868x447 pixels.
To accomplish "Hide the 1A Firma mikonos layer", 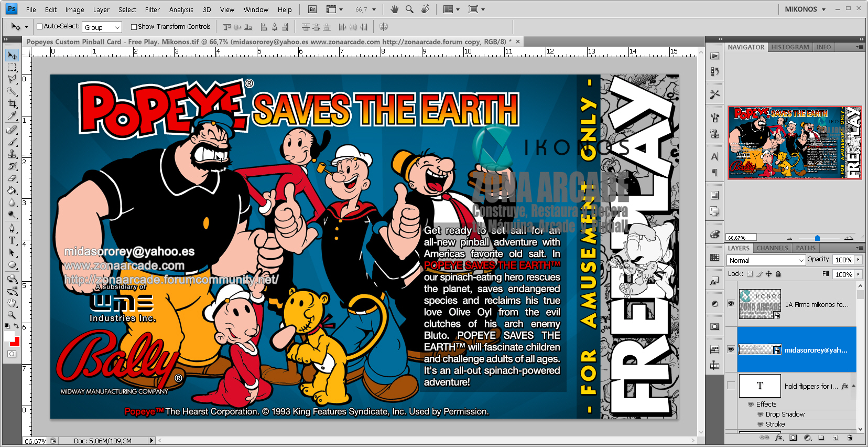I will 731,304.
